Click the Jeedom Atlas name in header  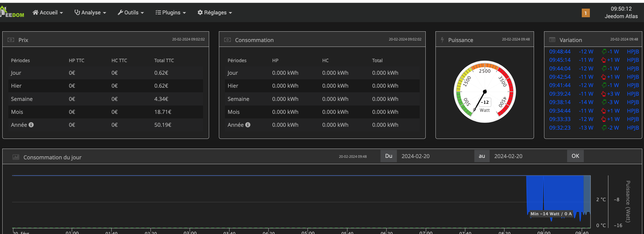point(621,16)
